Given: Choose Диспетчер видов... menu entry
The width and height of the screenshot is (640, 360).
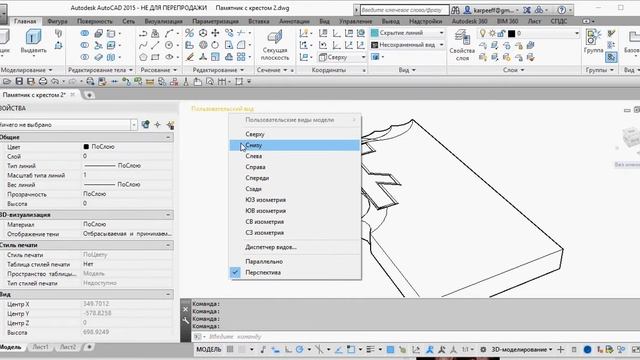Looking at the screenshot, I should pyautogui.click(x=295, y=247).
